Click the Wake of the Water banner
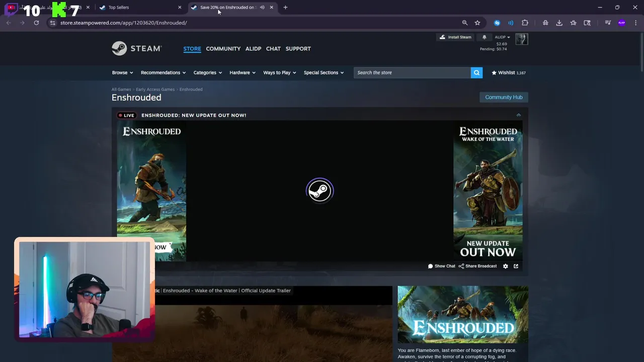 coord(488,191)
